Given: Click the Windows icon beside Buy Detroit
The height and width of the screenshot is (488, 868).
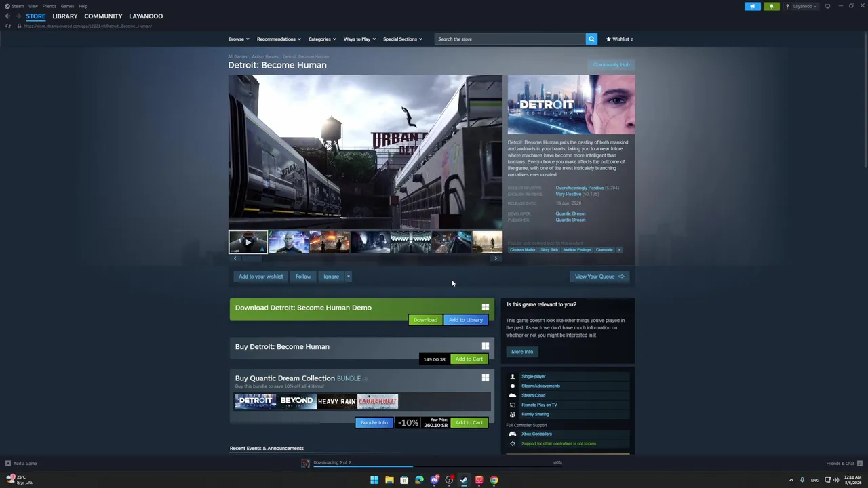Looking at the screenshot, I should tap(486, 346).
